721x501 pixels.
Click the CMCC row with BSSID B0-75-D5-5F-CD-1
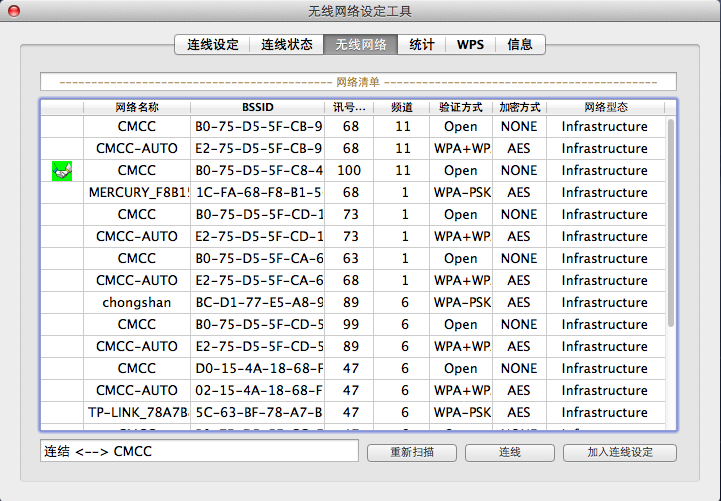click(353, 215)
